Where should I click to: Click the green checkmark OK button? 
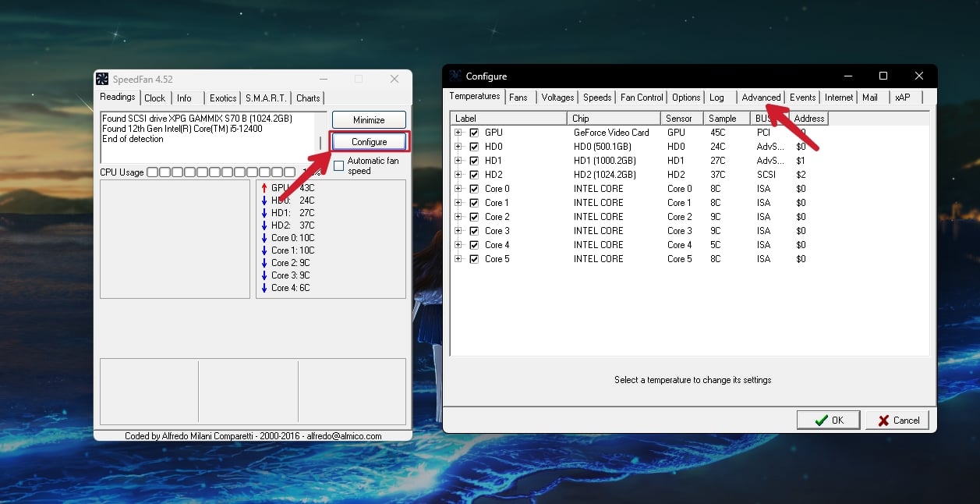(828, 420)
